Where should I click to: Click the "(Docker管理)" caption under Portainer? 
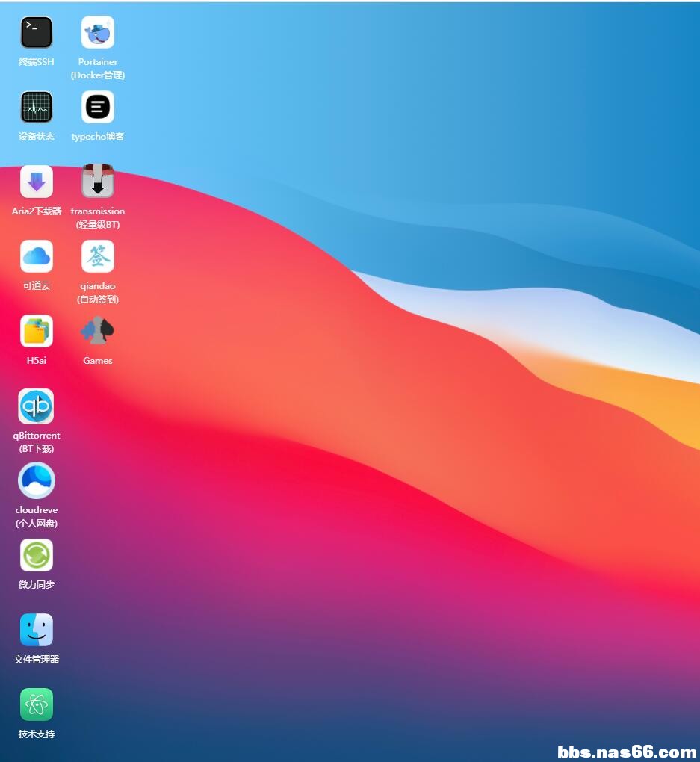(x=98, y=75)
